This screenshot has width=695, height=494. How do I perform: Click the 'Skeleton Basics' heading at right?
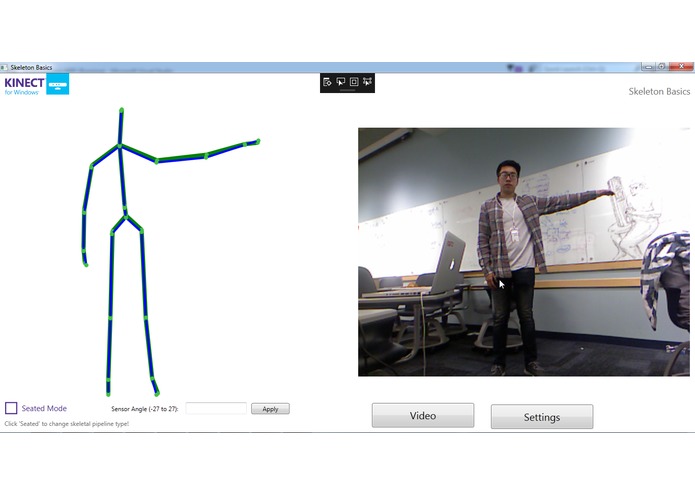(x=659, y=92)
